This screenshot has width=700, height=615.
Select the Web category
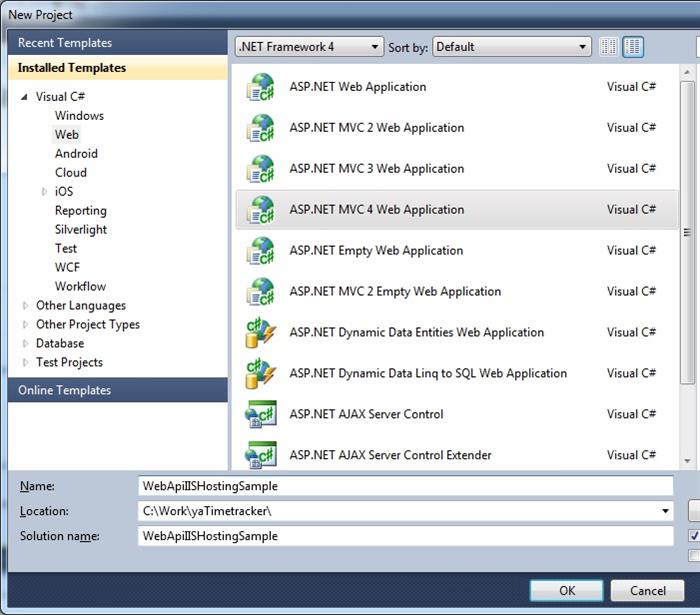coord(67,134)
